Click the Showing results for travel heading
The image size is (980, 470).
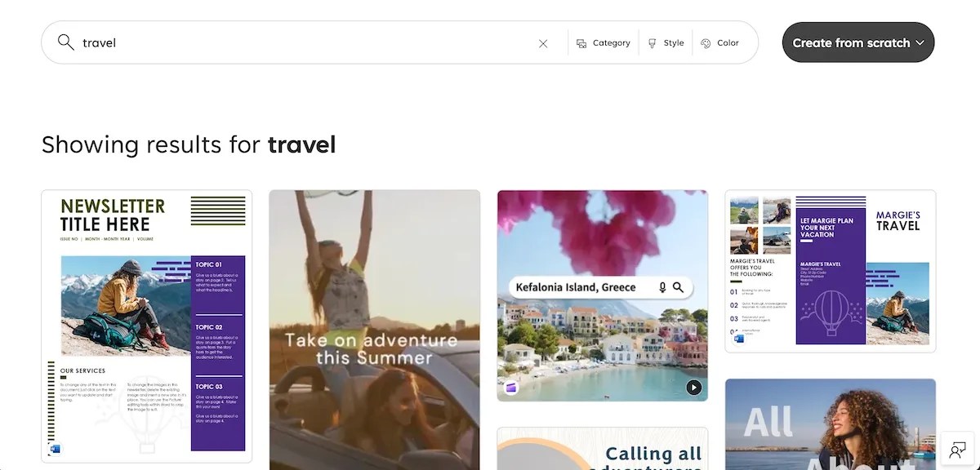click(189, 145)
